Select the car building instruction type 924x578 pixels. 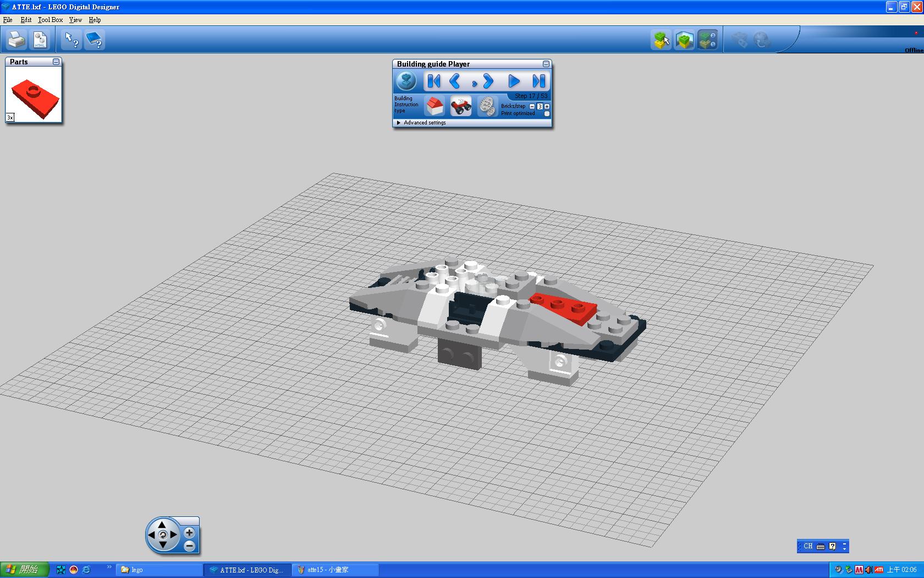[460, 105]
